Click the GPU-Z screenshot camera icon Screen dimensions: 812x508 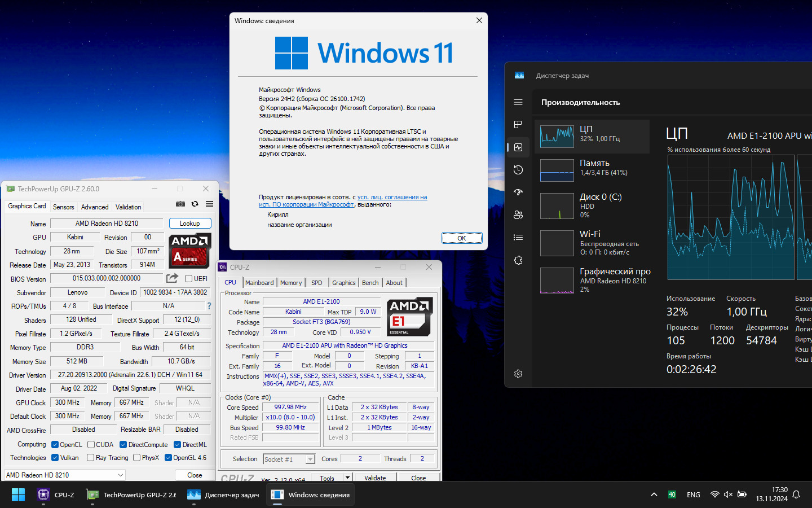[x=180, y=204]
